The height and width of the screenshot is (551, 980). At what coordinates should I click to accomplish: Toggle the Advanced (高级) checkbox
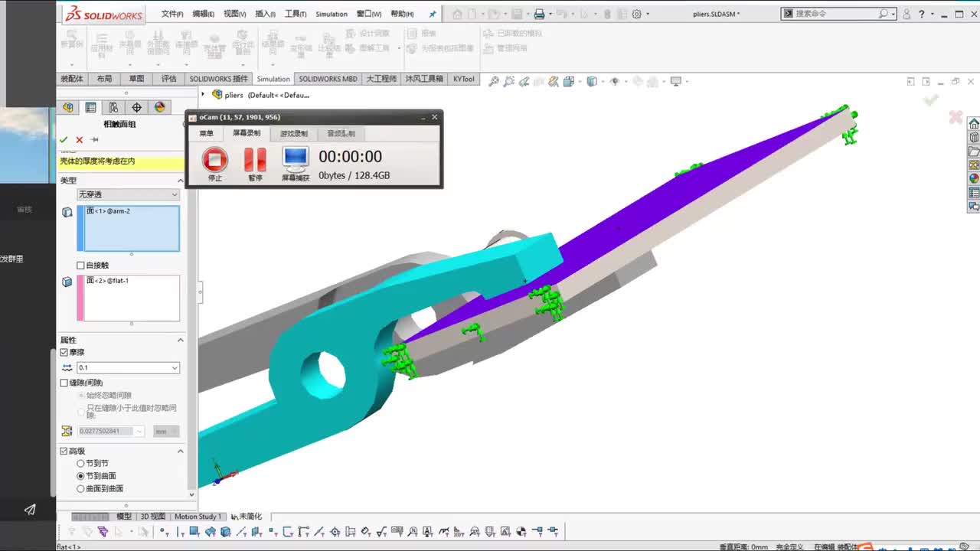tap(64, 452)
